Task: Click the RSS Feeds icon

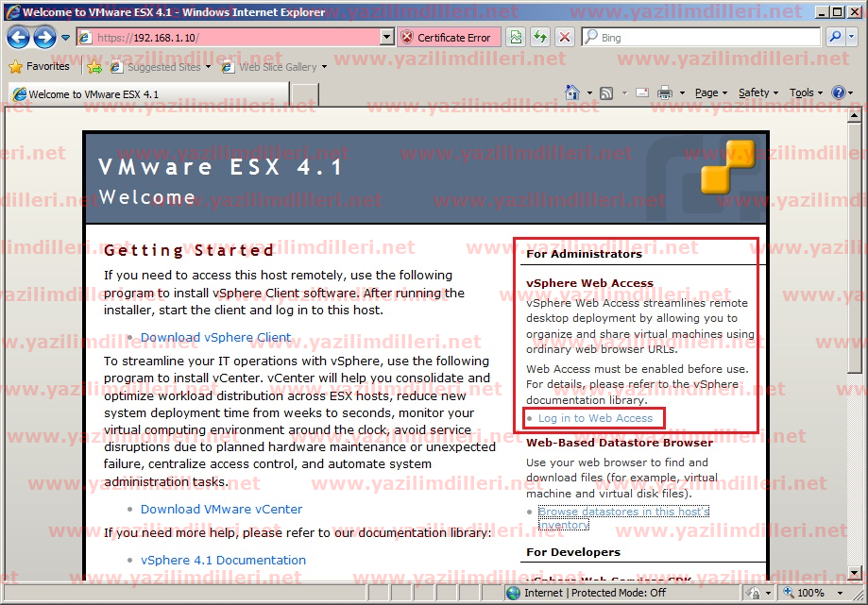Action: coord(606,92)
